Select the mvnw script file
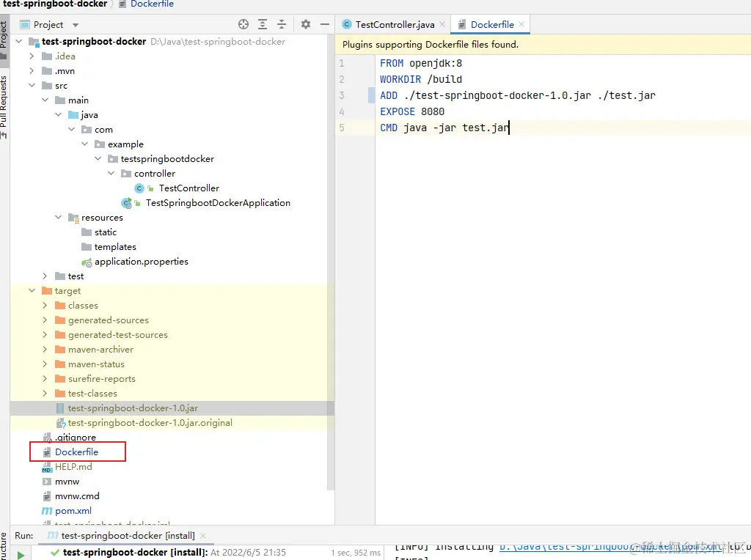 (67, 482)
